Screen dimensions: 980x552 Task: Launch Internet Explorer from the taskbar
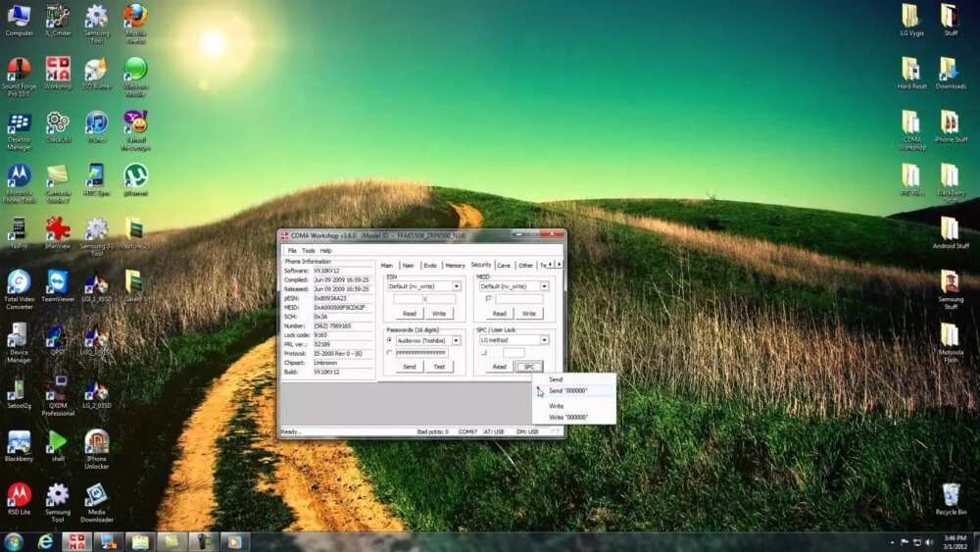pos(46,541)
